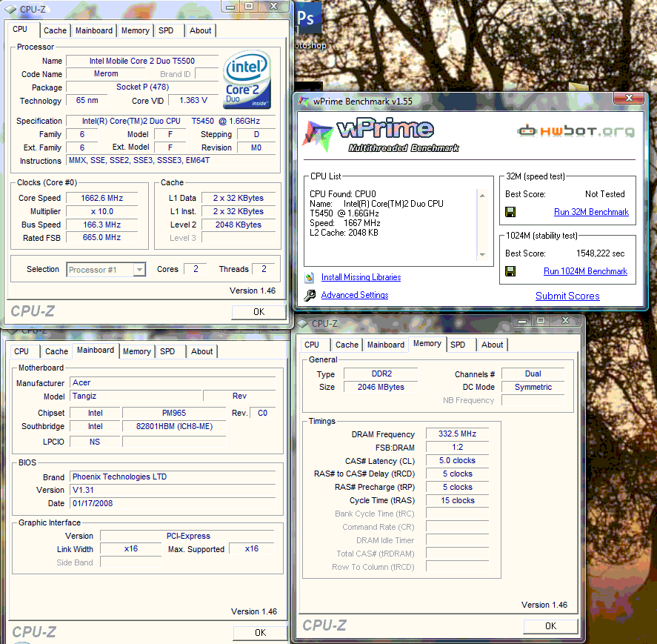657x644 pixels.
Task: Click the Level 2 cache 2048 KBytes
Action: (239, 225)
